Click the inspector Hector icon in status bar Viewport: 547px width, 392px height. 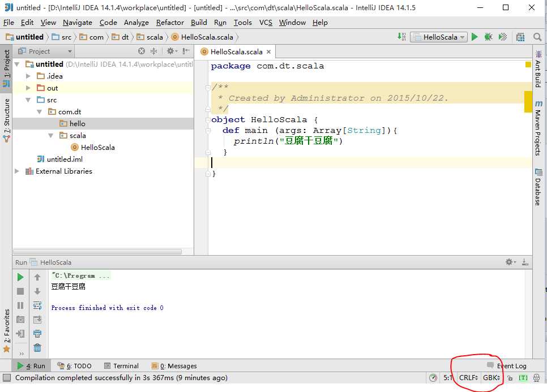pos(537,378)
